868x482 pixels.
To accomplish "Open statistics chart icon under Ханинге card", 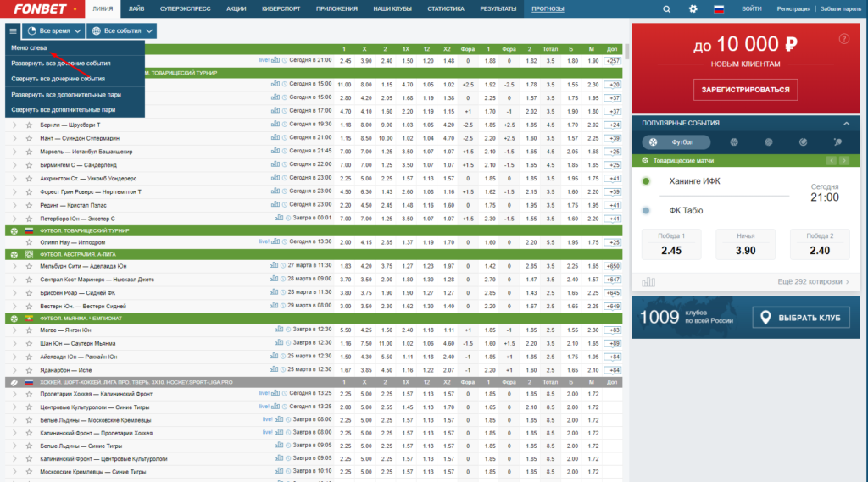I will pos(648,282).
